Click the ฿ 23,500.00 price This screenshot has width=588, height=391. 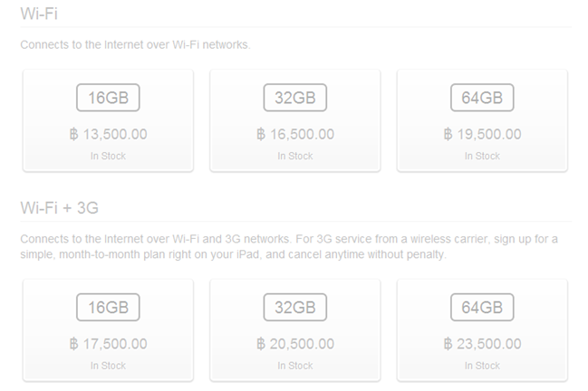pos(482,344)
